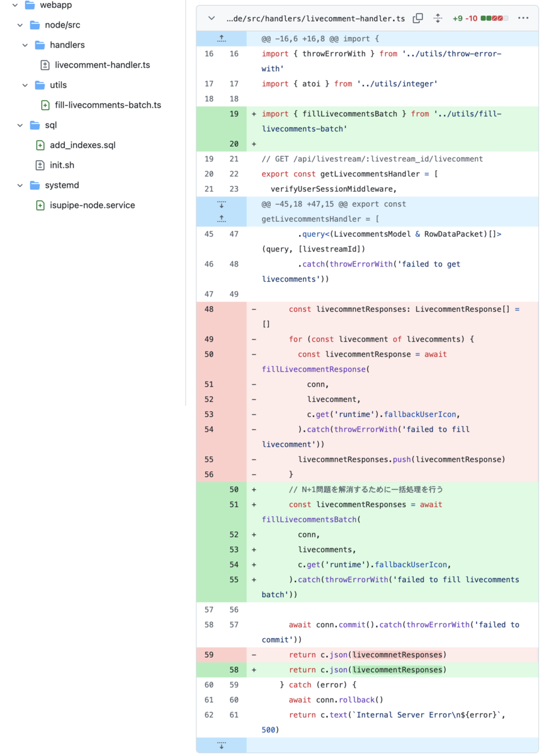The height and width of the screenshot is (756, 549).
Task: Expand up arrow at the @@ -45,18 hunk
Action: click(x=222, y=219)
